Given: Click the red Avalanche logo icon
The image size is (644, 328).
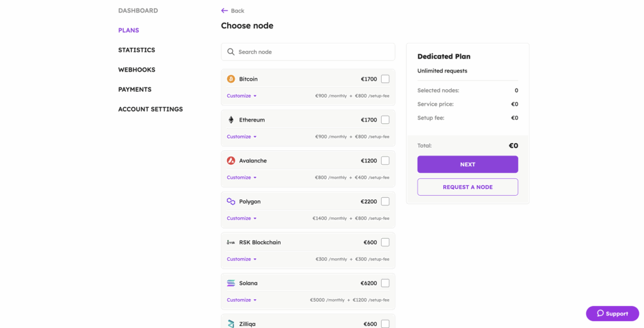Looking at the screenshot, I should click(x=231, y=161).
